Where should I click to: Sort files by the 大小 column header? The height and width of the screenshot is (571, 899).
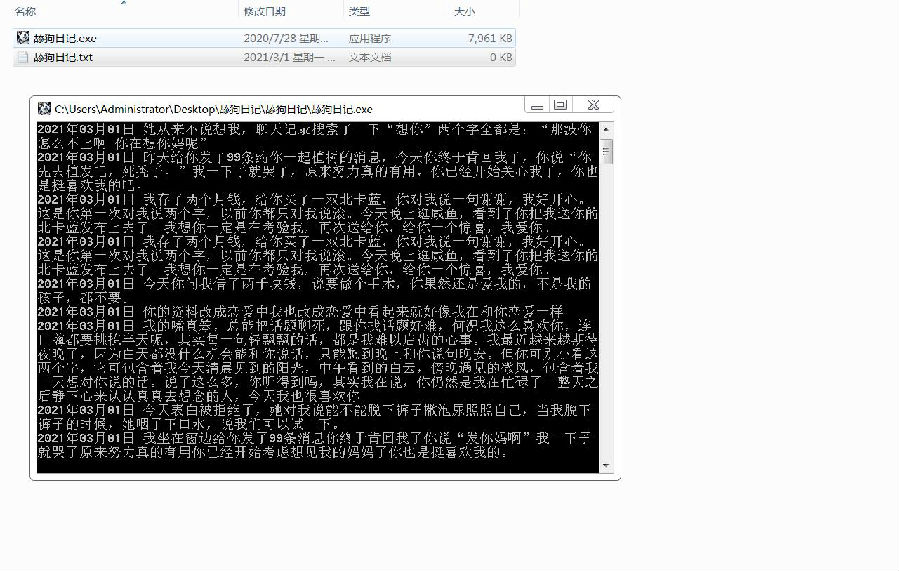pyautogui.click(x=464, y=11)
